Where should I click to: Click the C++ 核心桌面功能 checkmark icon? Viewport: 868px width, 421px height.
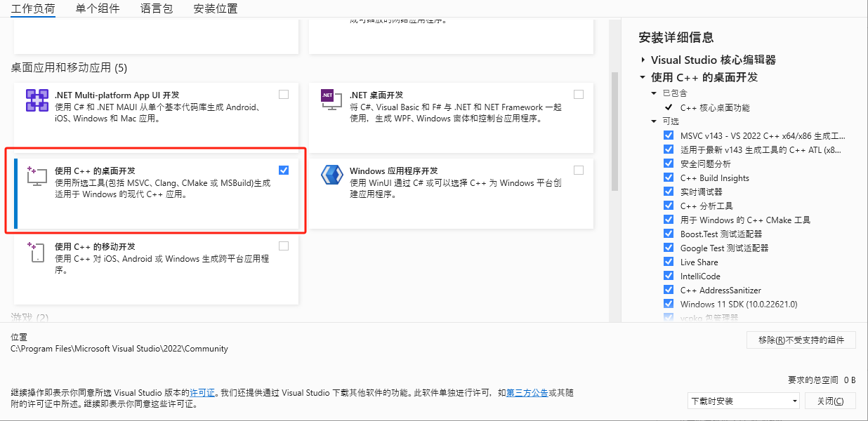click(x=669, y=107)
